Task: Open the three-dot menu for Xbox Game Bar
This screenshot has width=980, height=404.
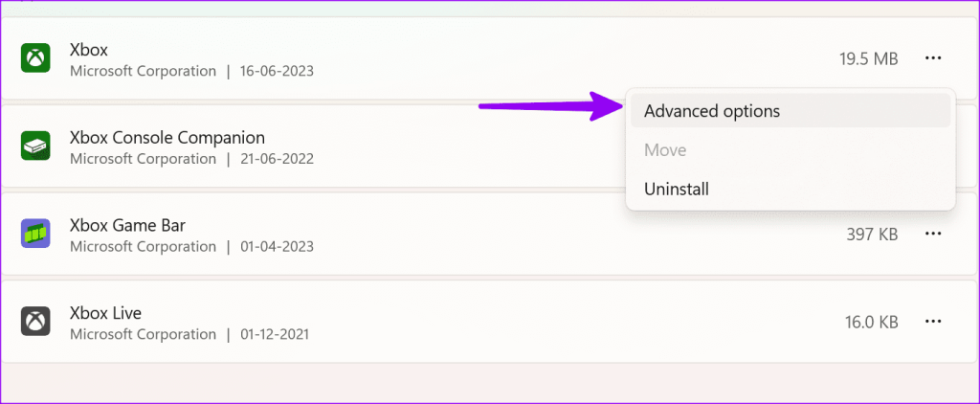Action: (x=933, y=234)
